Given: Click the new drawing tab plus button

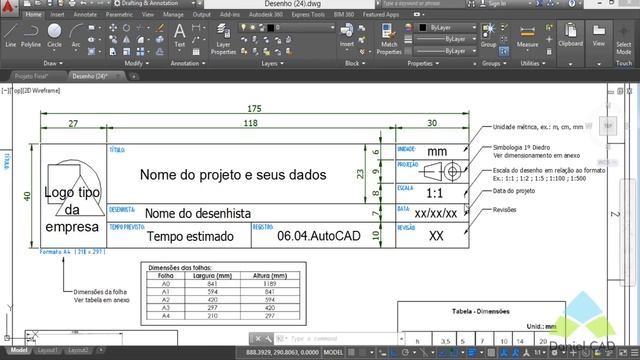Looking at the screenshot, I should (x=133, y=76).
